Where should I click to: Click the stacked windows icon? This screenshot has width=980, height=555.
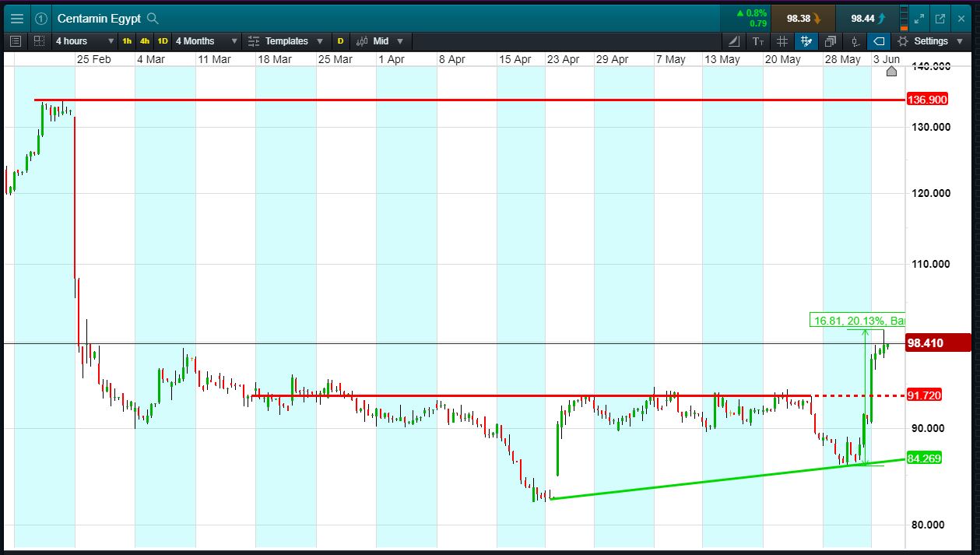[x=831, y=41]
